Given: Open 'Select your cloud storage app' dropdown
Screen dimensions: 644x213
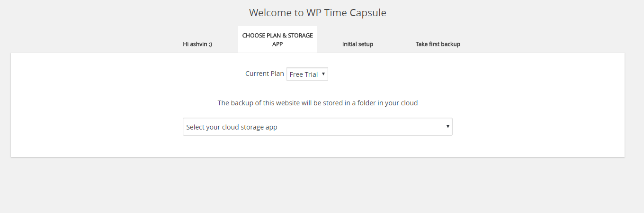Looking at the screenshot, I should tap(318, 127).
